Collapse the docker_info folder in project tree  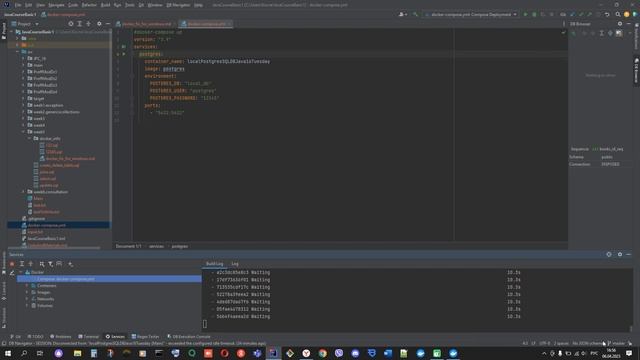[x=29, y=138]
